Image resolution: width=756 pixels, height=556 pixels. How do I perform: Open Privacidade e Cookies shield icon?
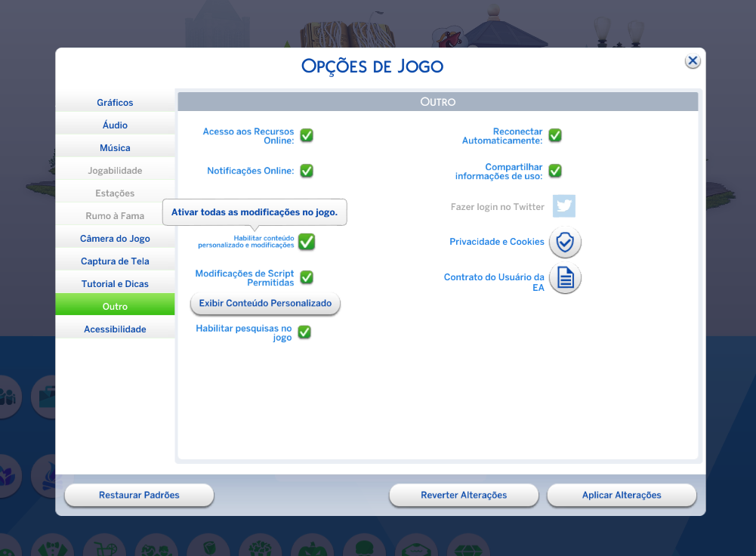564,242
